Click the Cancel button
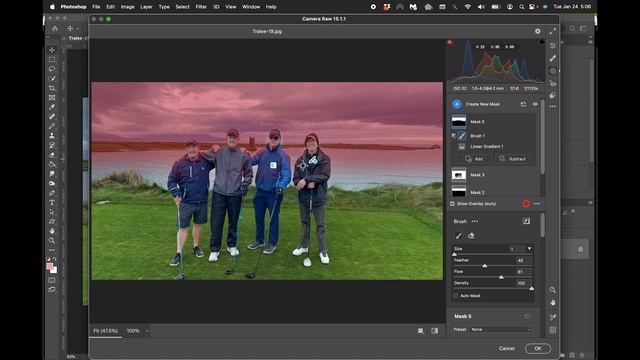The image size is (640, 360). point(507,348)
